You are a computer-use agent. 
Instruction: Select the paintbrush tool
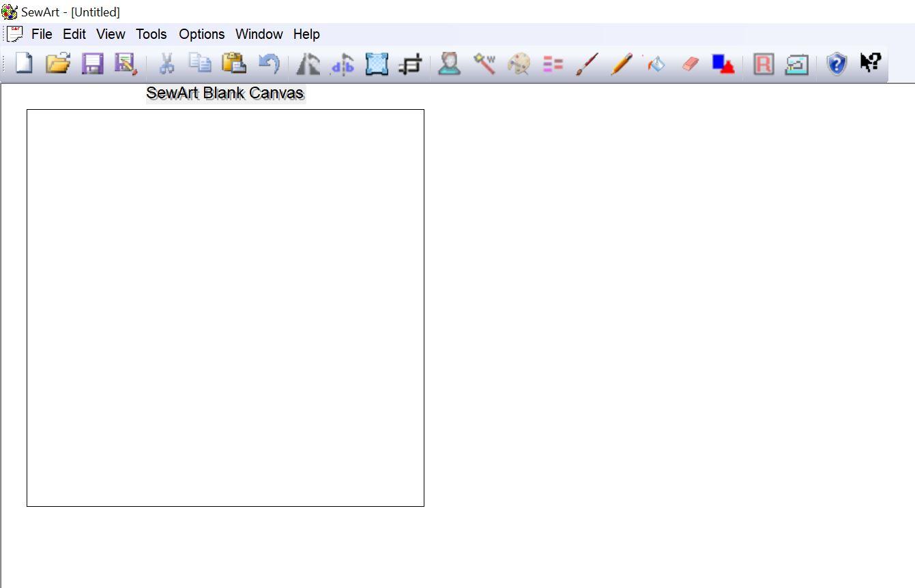pyautogui.click(x=587, y=64)
